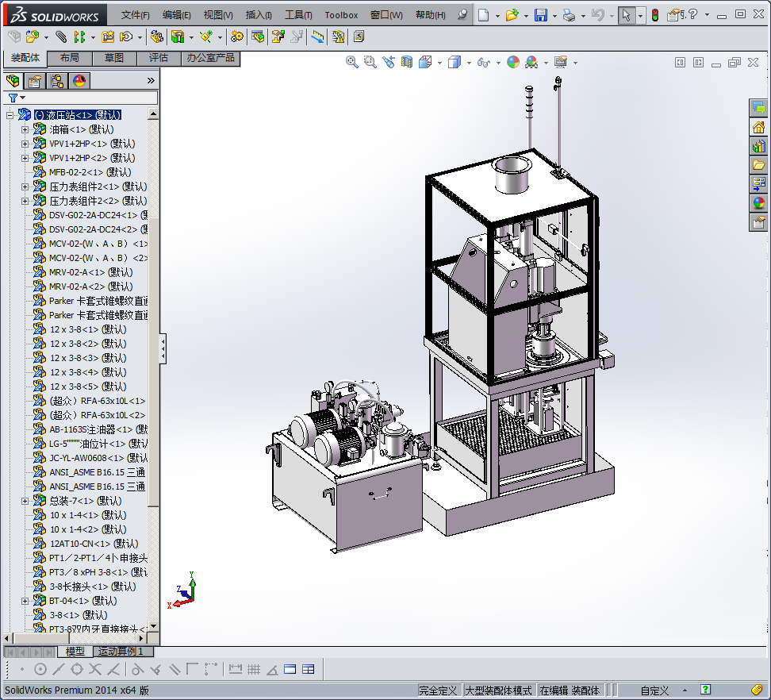771x700 pixels.
Task: Open the Display Style dropdown arrow
Action: coord(469,63)
